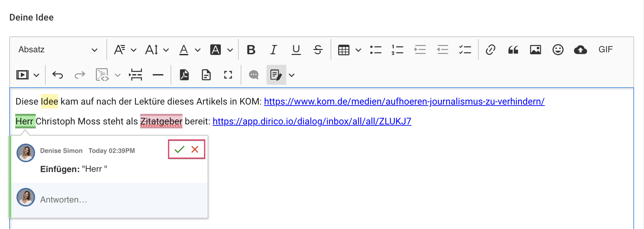Image resolution: width=644 pixels, height=229 pixels.
Task: Click the font size icon
Action: click(152, 50)
